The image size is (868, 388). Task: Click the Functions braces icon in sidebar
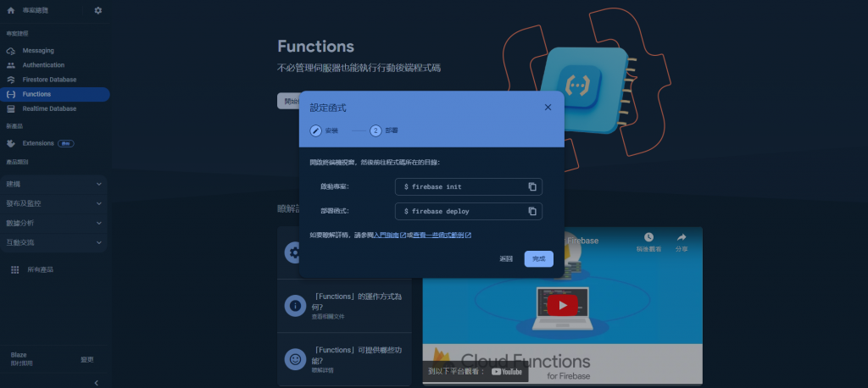click(x=10, y=94)
